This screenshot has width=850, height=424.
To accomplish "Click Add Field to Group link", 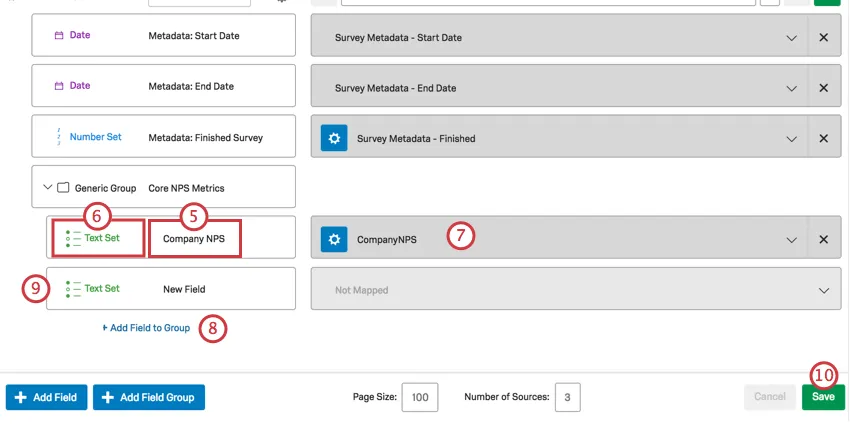I will [146, 328].
